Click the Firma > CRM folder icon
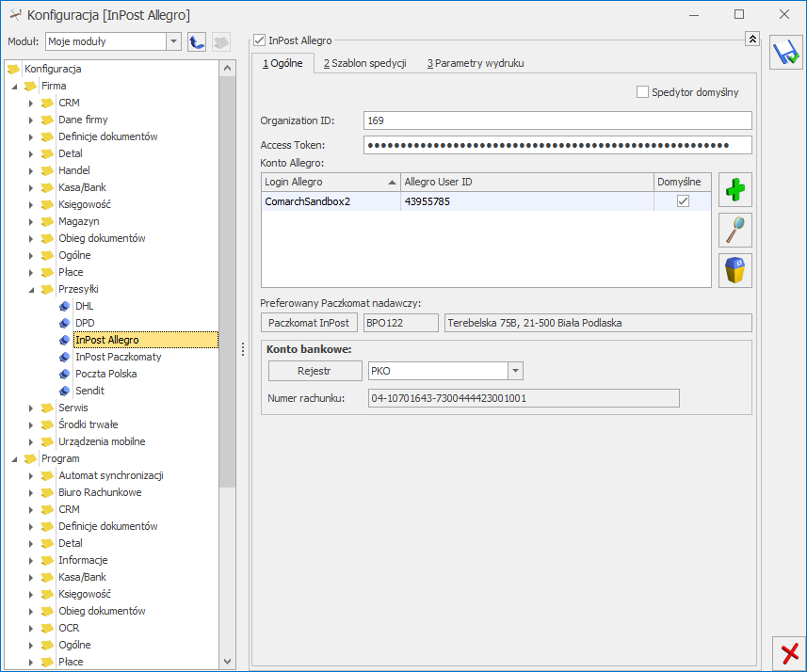807x672 pixels. pos(47,103)
